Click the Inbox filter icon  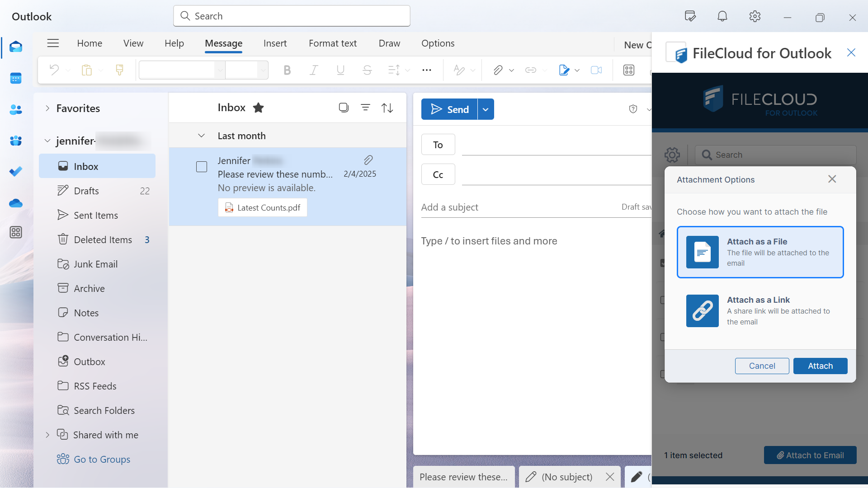(365, 108)
